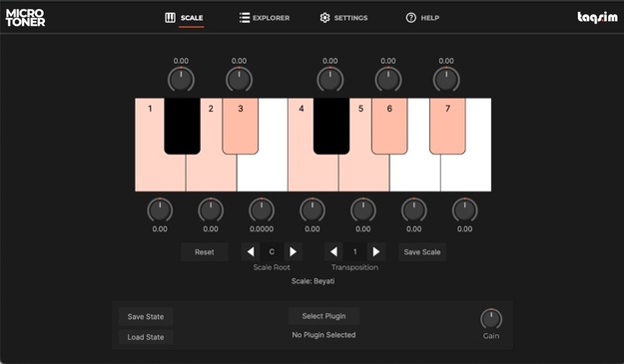624x364 pixels.
Task: Click the tuning knob above key 7
Action: (x=446, y=79)
